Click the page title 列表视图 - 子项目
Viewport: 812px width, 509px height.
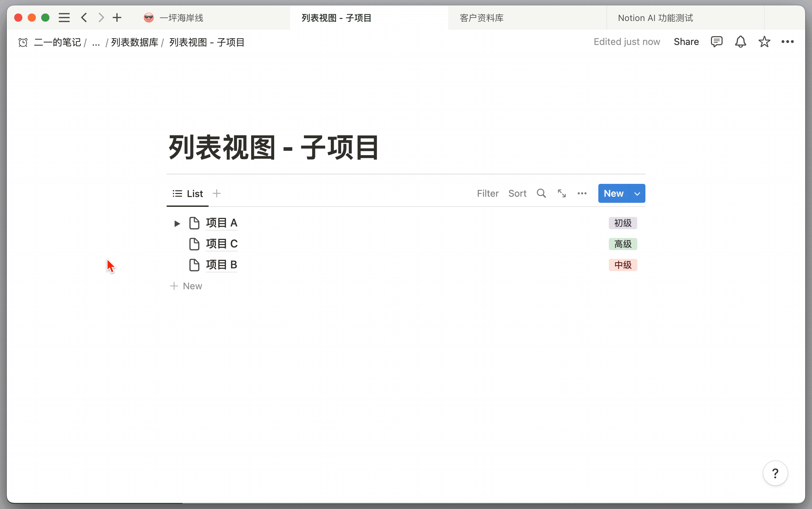point(274,147)
